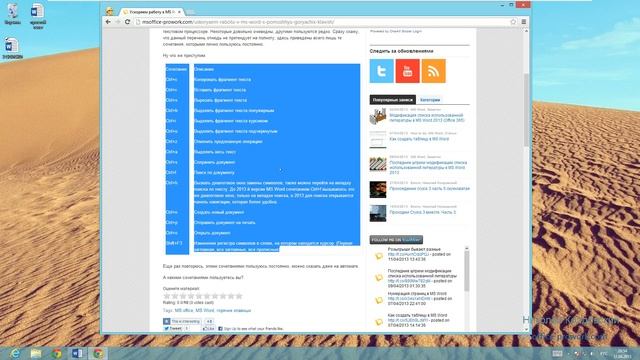Click the table row Поиск по документу

[x=262, y=173]
